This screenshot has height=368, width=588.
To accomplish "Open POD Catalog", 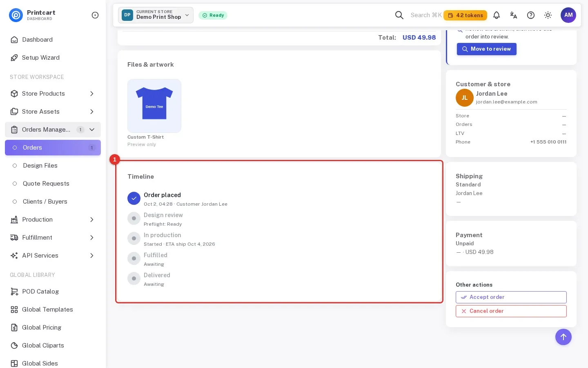I will point(53,292).
